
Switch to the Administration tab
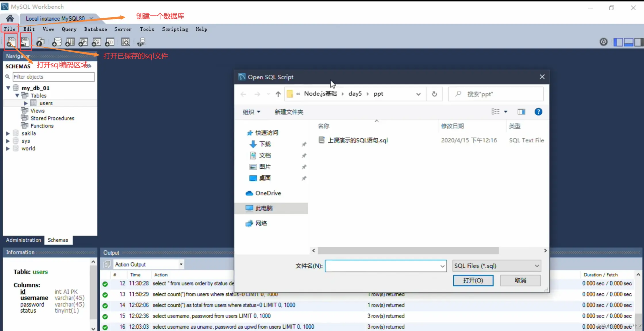click(24, 240)
